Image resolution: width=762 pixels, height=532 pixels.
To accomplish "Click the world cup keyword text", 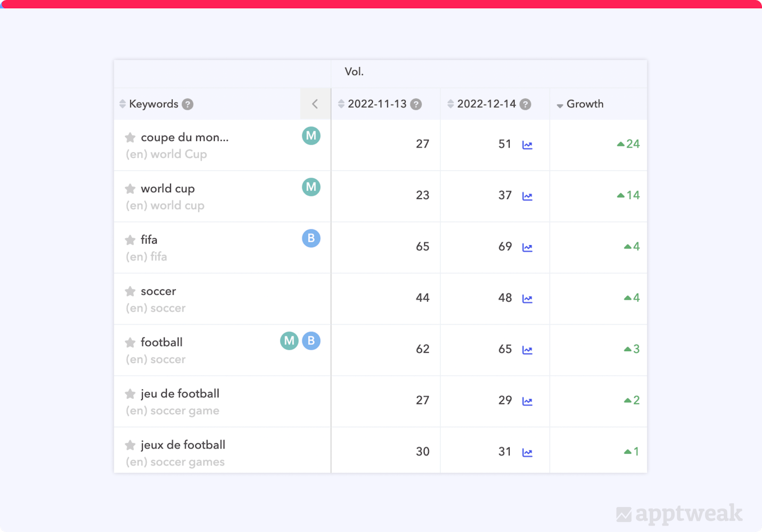I will (168, 188).
